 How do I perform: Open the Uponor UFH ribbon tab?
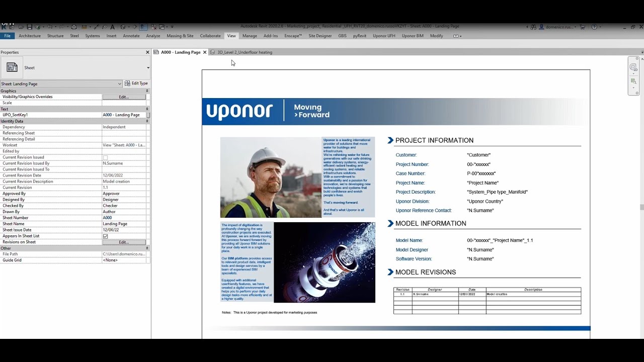(384, 36)
